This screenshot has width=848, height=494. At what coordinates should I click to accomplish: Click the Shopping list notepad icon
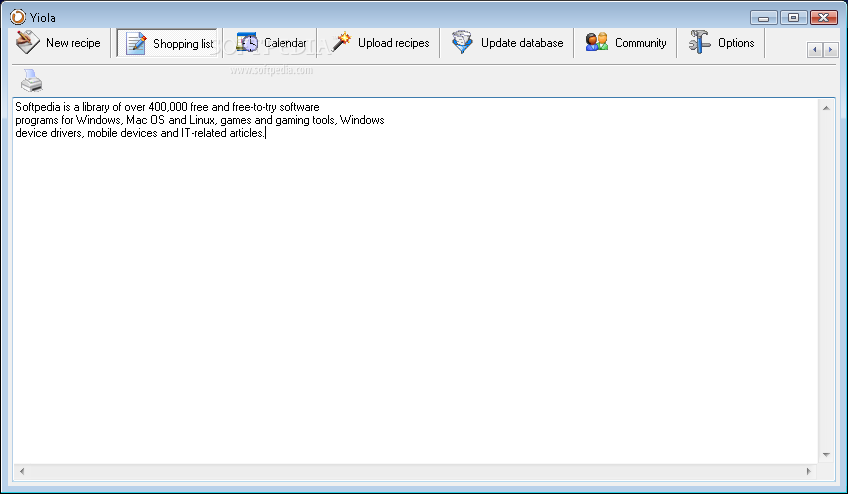coord(136,43)
